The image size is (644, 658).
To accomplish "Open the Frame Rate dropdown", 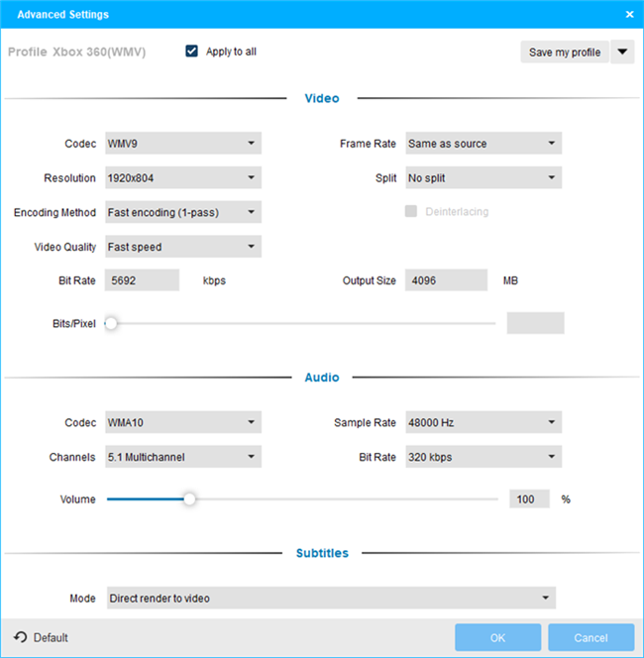I will (x=483, y=144).
